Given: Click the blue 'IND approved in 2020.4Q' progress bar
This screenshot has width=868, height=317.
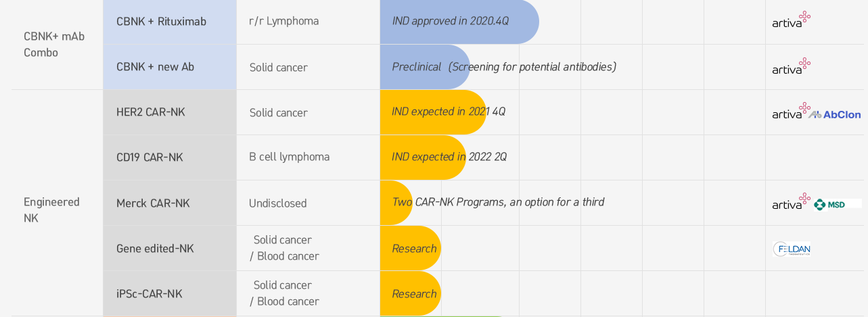Looking at the screenshot, I should pos(459,22).
